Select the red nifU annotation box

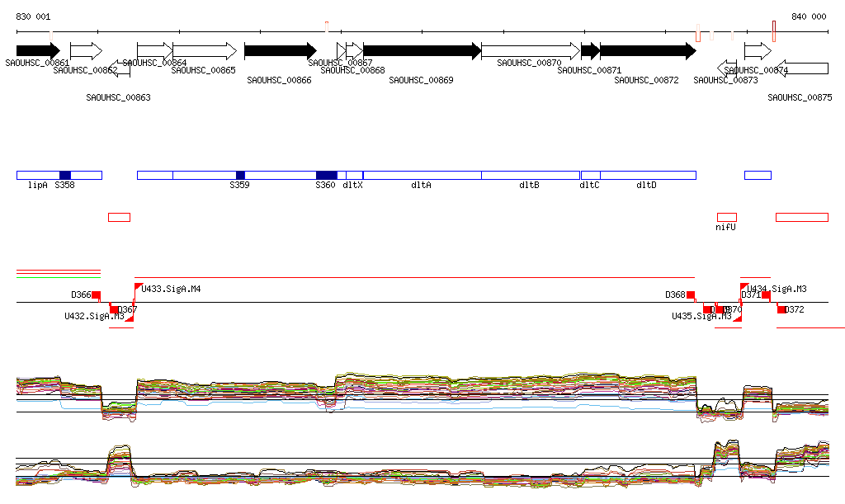(x=726, y=217)
